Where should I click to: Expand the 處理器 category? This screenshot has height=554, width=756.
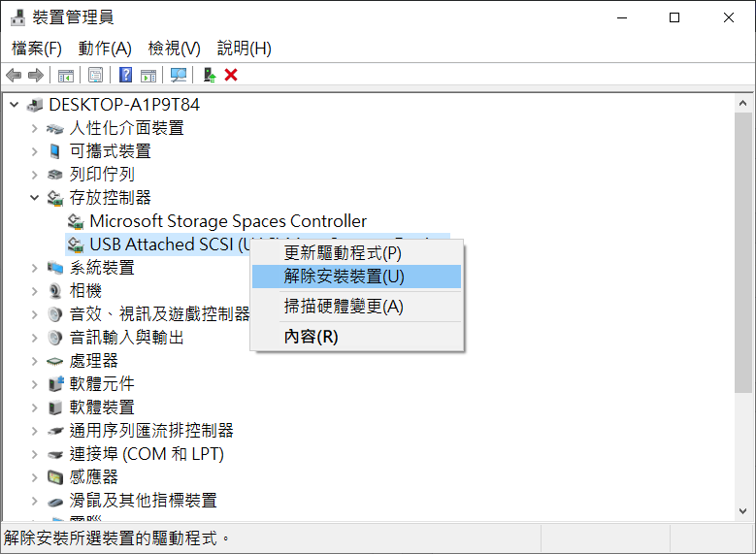[35, 361]
